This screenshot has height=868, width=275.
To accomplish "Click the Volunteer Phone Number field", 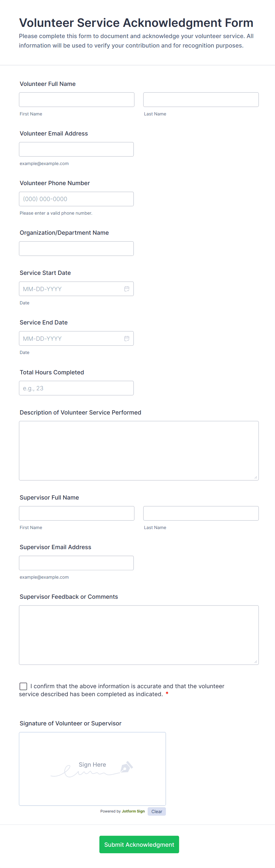I will point(76,199).
